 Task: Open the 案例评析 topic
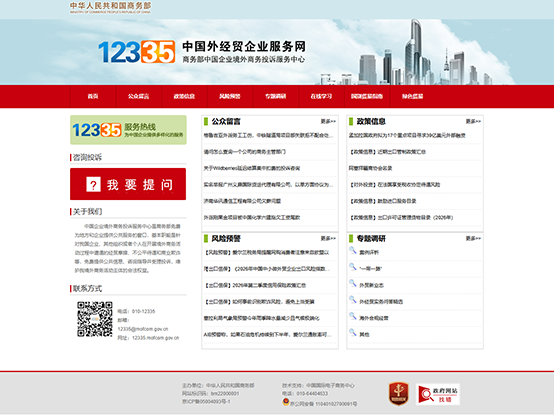[369, 253]
